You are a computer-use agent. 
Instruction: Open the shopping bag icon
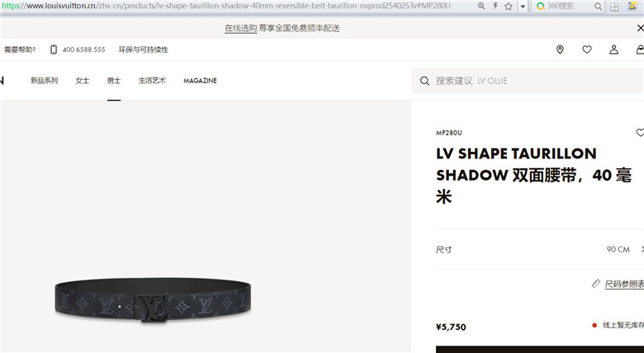(x=640, y=49)
